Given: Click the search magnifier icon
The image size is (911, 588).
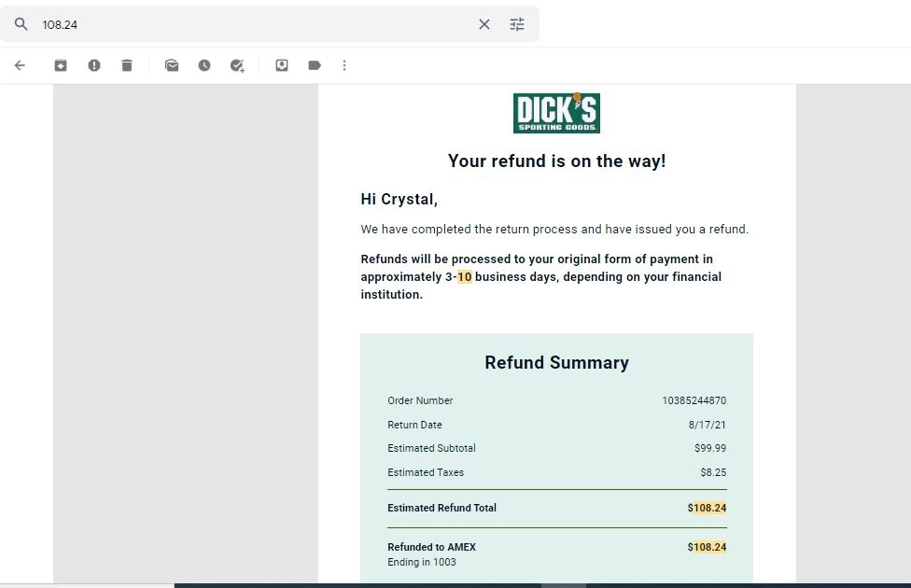Looking at the screenshot, I should pyautogui.click(x=21, y=24).
